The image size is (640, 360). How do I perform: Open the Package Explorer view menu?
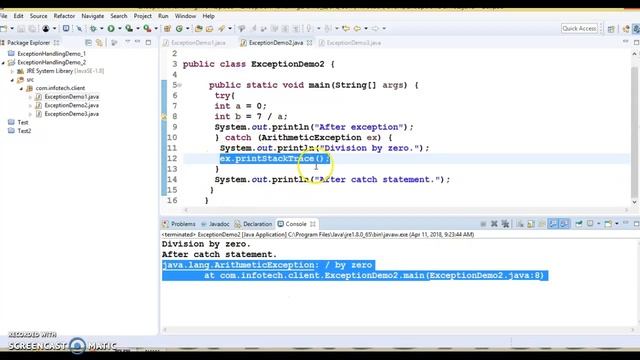(x=127, y=42)
